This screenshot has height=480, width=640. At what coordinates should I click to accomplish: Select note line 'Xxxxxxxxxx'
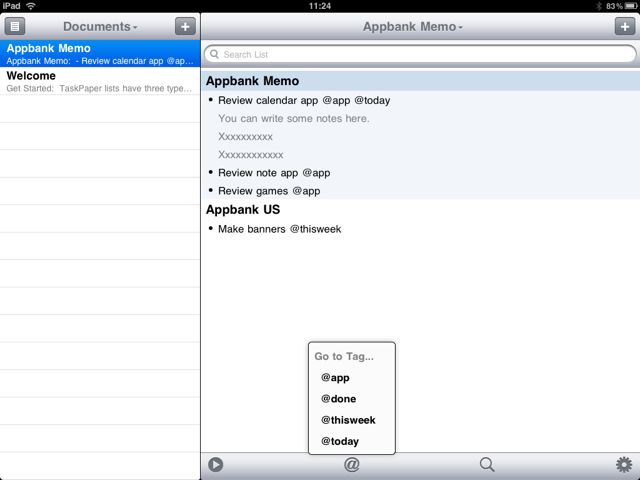pyautogui.click(x=245, y=136)
